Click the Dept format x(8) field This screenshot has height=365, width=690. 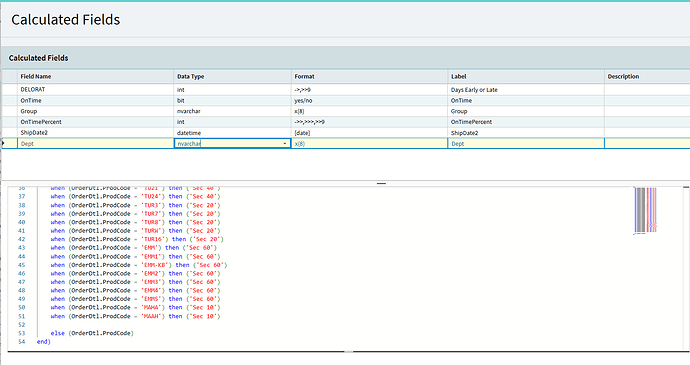369,144
